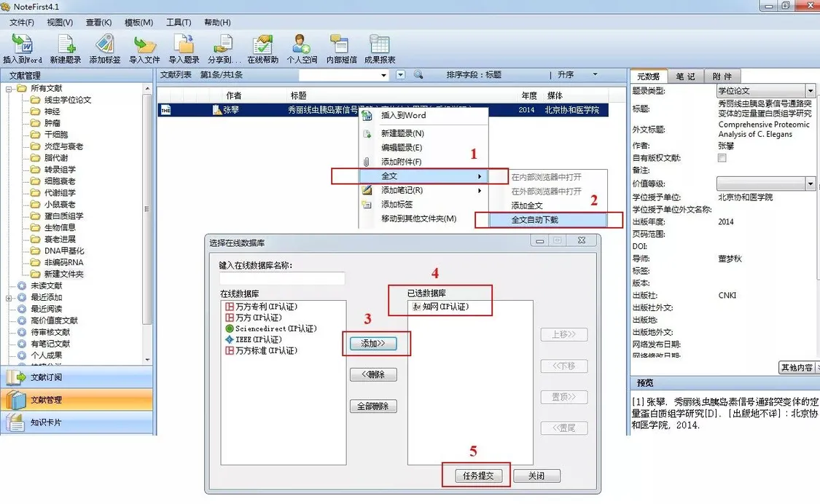Click the search magnifier icon in 文献列表 bar
The width and height of the screenshot is (820, 504).
pyautogui.click(x=418, y=75)
